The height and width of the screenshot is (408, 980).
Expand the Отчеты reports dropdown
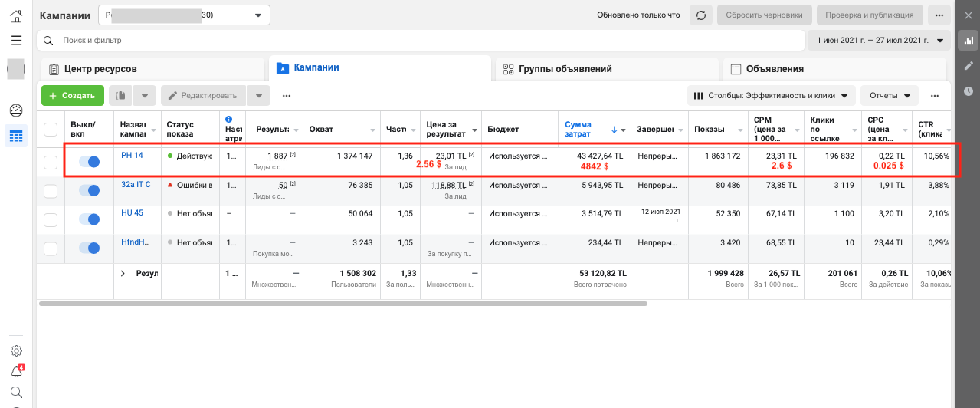pos(889,96)
